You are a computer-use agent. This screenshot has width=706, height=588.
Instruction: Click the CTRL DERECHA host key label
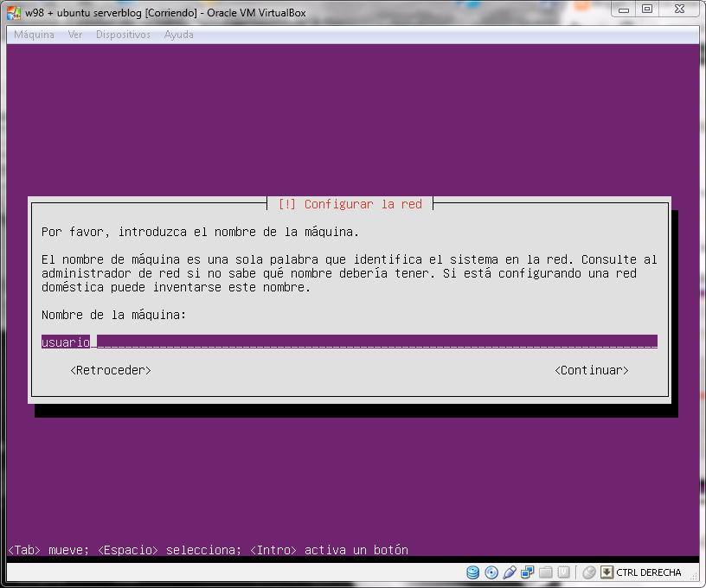pyautogui.click(x=648, y=572)
